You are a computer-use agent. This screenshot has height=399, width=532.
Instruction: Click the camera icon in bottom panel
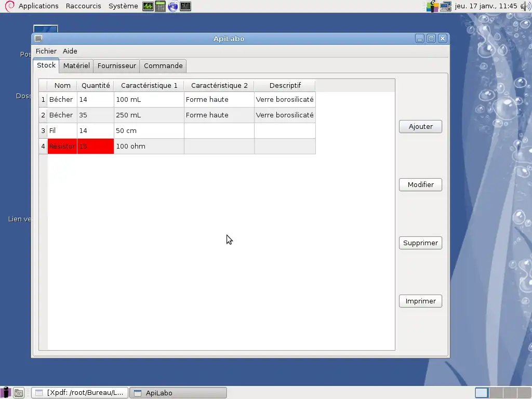pos(19,393)
